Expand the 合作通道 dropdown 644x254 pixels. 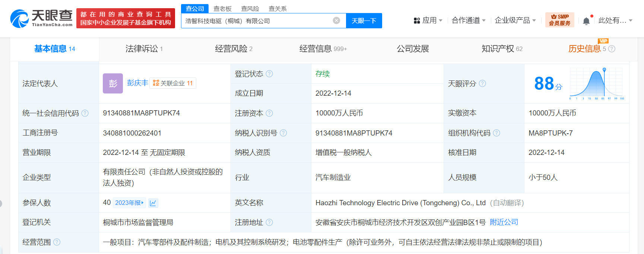pyautogui.click(x=468, y=20)
